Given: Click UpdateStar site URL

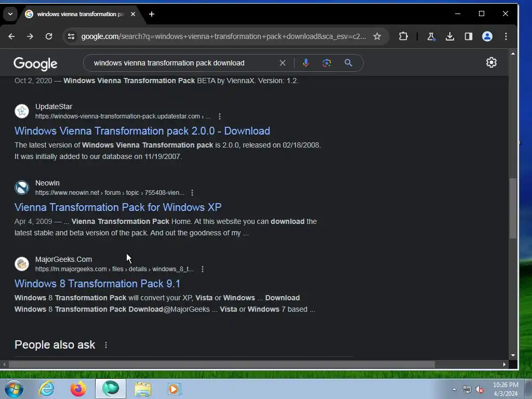Looking at the screenshot, I should point(123,116).
